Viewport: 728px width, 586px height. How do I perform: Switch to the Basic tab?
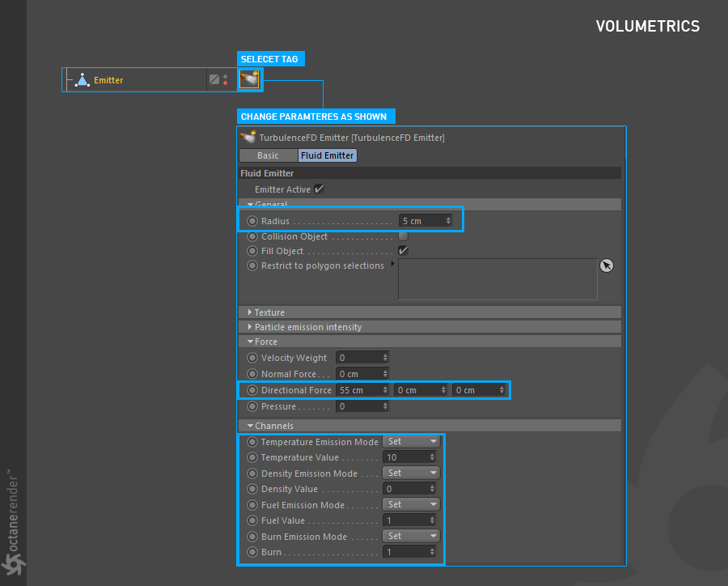(x=268, y=155)
